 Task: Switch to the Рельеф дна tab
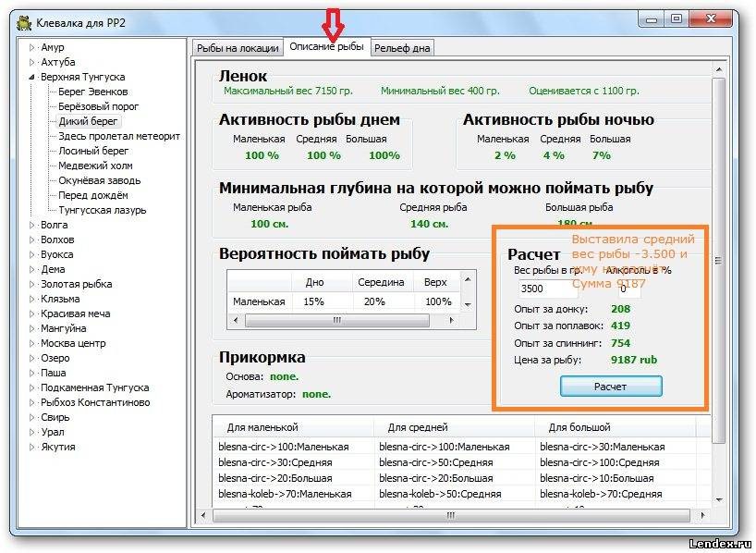402,48
